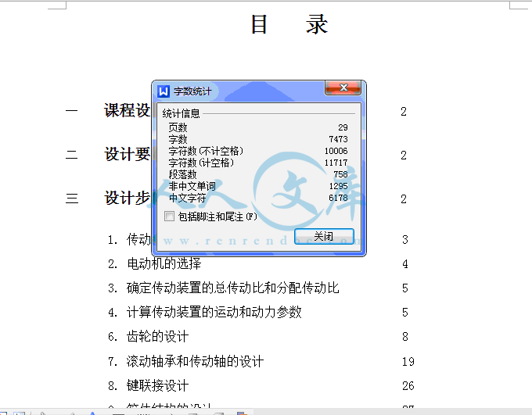This screenshot has height=415, width=532.
Task: Select the 中文字符 label
Action: (187, 198)
